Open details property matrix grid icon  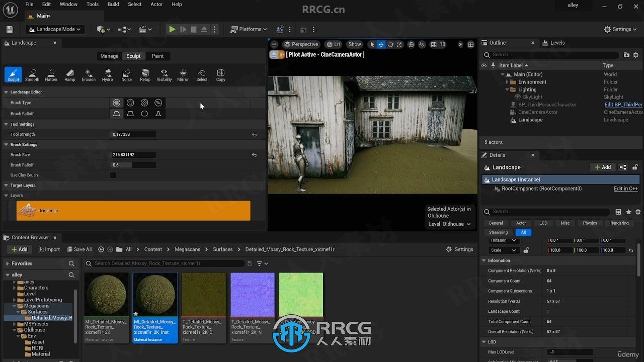(618, 212)
